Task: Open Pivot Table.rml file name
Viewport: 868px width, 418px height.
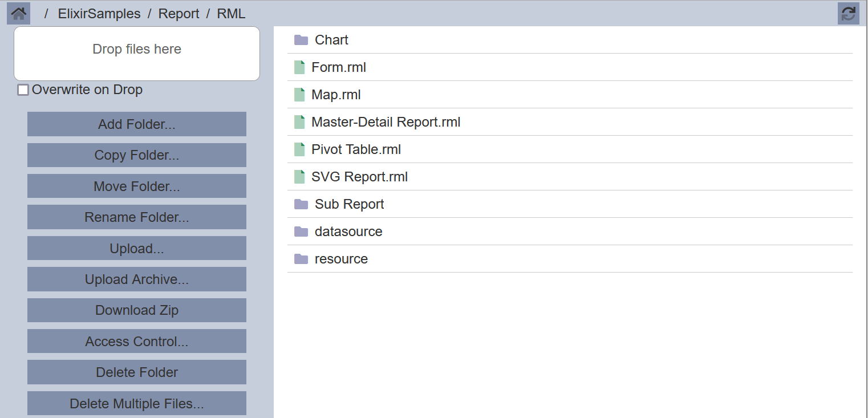Action: click(x=356, y=149)
